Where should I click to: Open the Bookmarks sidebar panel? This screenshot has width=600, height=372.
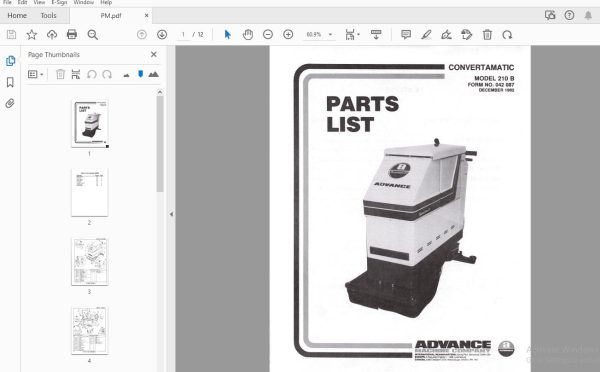pyautogui.click(x=10, y=82)
